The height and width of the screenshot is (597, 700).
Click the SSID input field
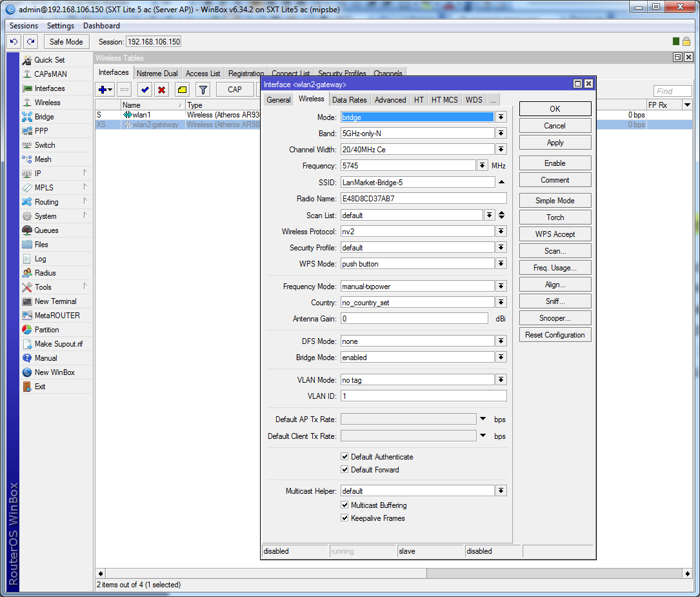pos(417,183)
